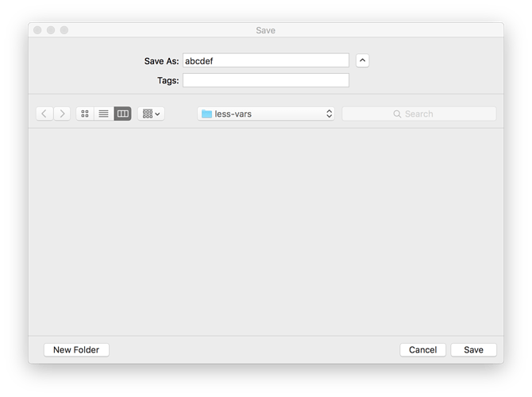Go back using the left arrow button
532x397 pixels.
pyautogui.click(x=44, y=114)
